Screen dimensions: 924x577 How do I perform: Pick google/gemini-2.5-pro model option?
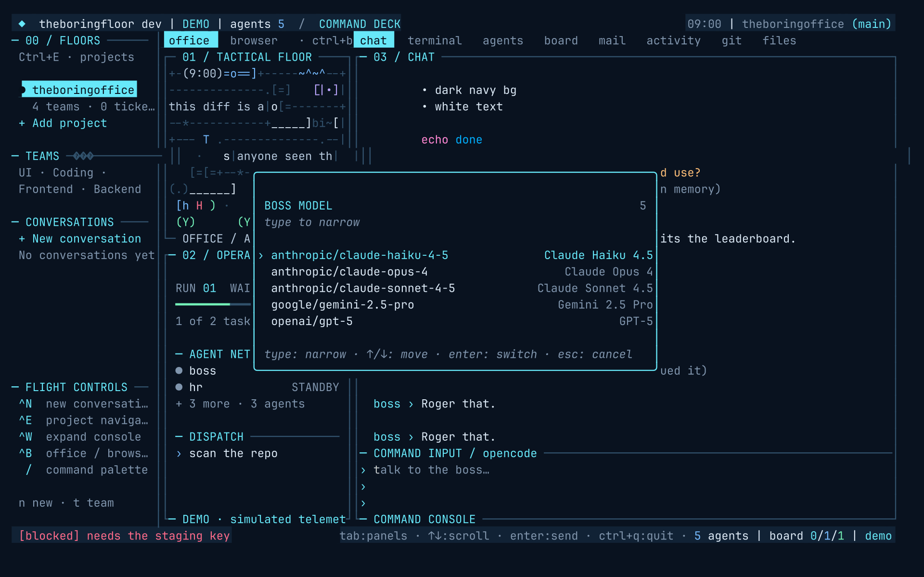coord(455,304)
